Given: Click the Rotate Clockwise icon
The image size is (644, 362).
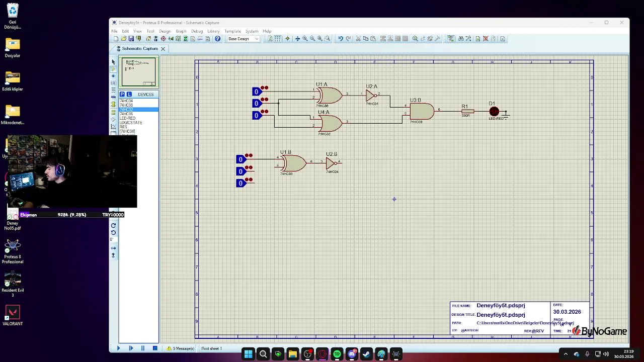Looking at the screenshot, I should (x=113, y=225).
